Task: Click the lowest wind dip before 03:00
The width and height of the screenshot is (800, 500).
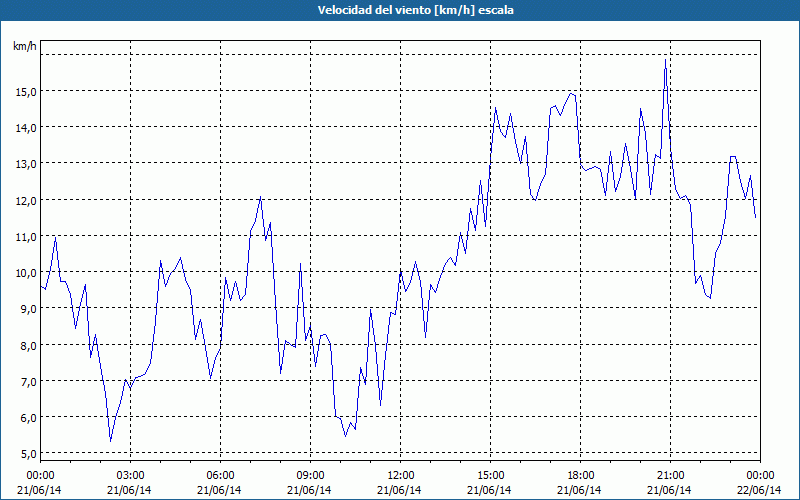Action: coord(111,441)
